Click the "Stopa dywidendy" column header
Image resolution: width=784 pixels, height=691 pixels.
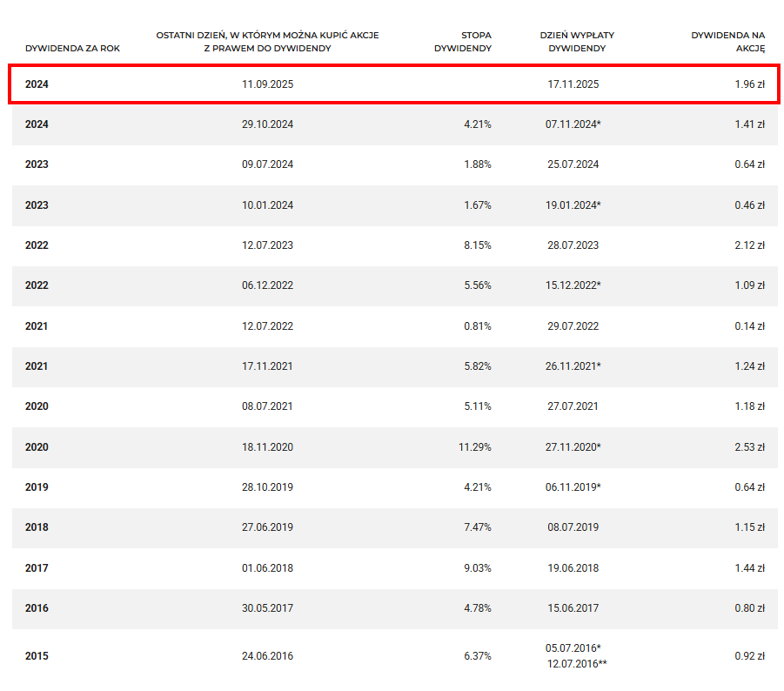click(463, 42)
